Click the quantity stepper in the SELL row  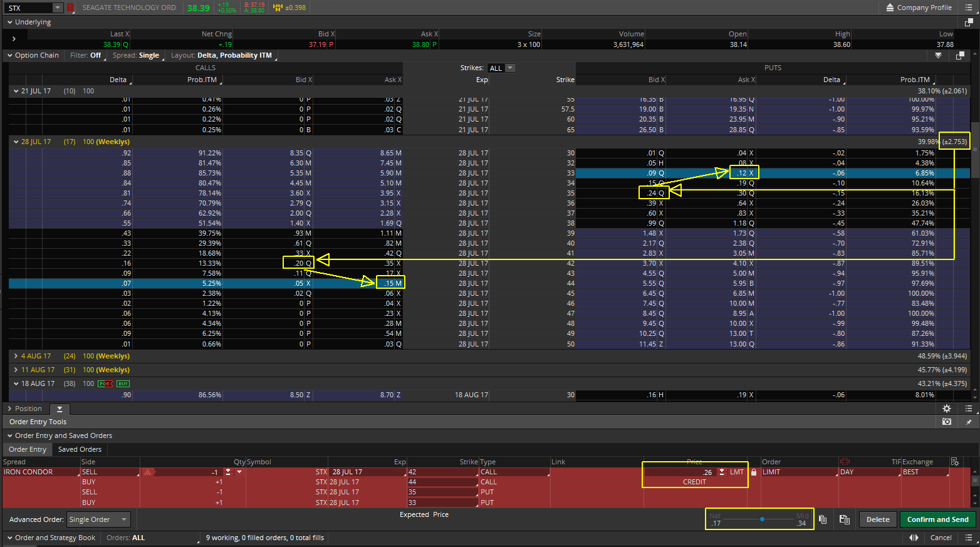[x=228, y=472]
